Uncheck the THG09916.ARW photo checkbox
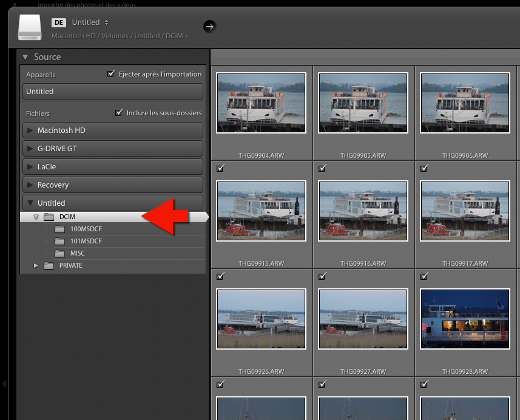 (x=322, y=168)
